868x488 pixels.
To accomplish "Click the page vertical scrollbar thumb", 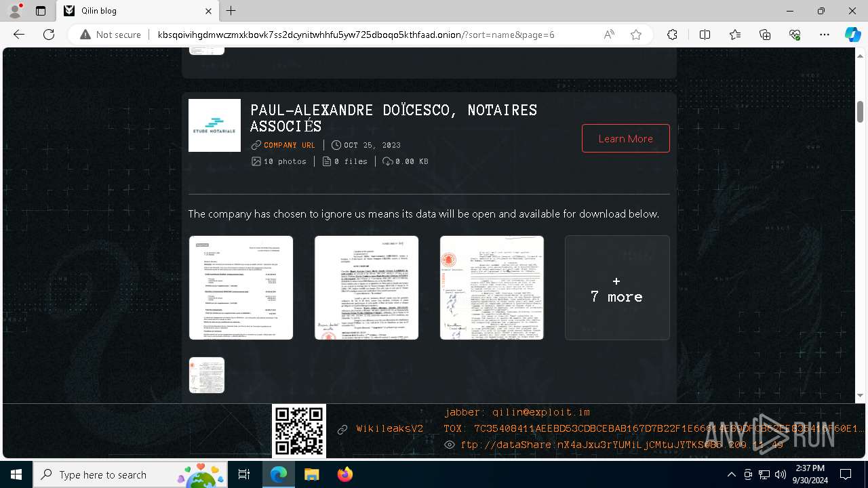I will coord(861,112).
